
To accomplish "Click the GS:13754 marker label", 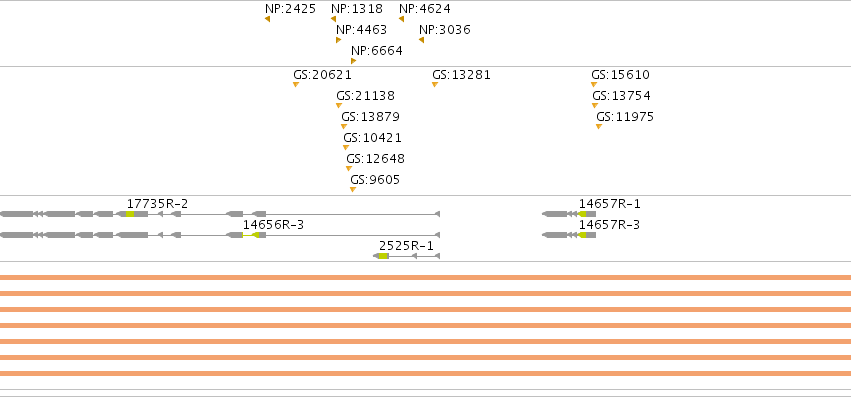I will (621, 96).
